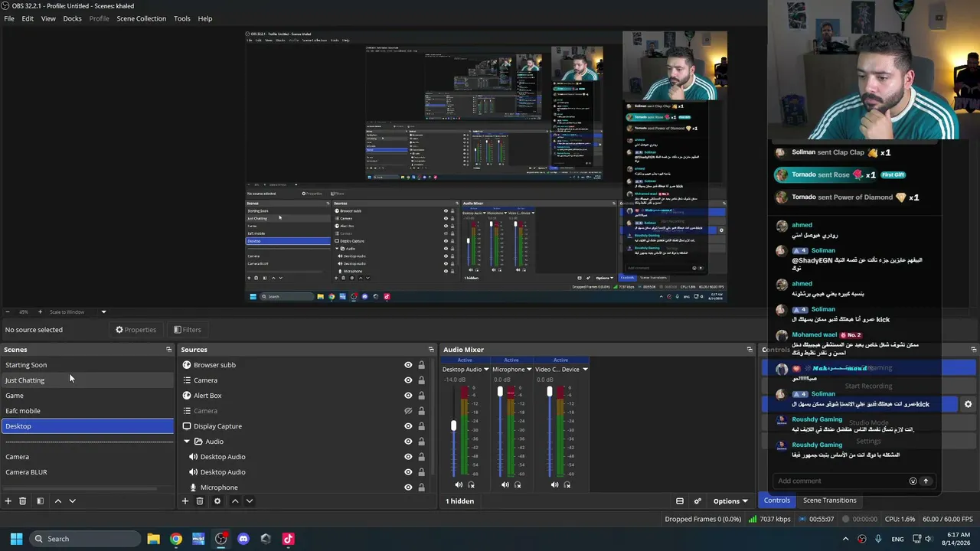The height and width of the screenshot is (551, 980).
Task: Open Microphone channel dropdown in mixer
Action: (x=528, y=370)
